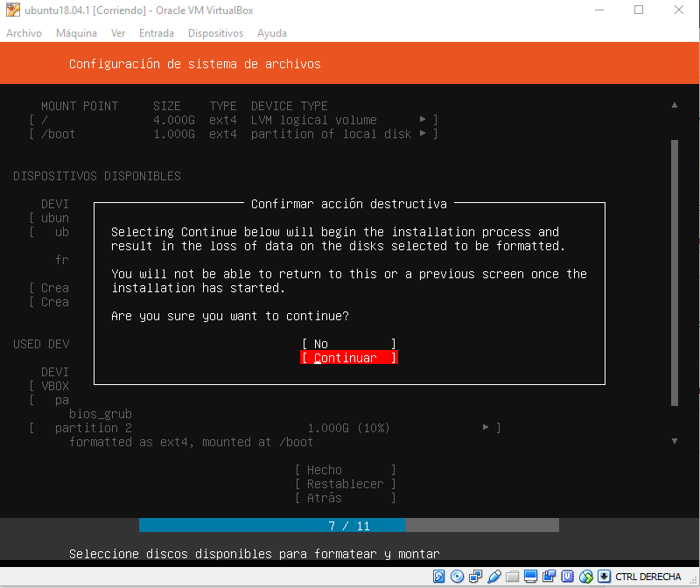The image size is (700, 588).
Task: Click the shared folders status icon
Action: [x=513, y=577]
